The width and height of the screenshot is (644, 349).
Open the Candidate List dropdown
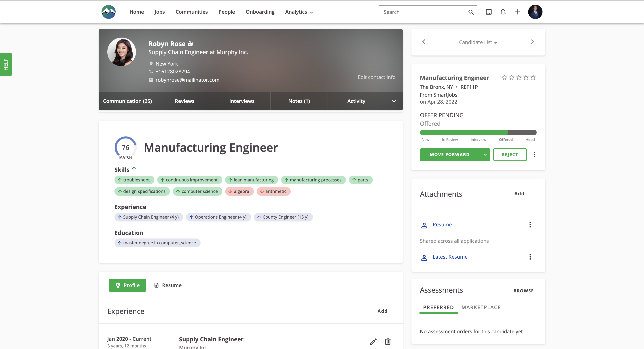(478, 42)
